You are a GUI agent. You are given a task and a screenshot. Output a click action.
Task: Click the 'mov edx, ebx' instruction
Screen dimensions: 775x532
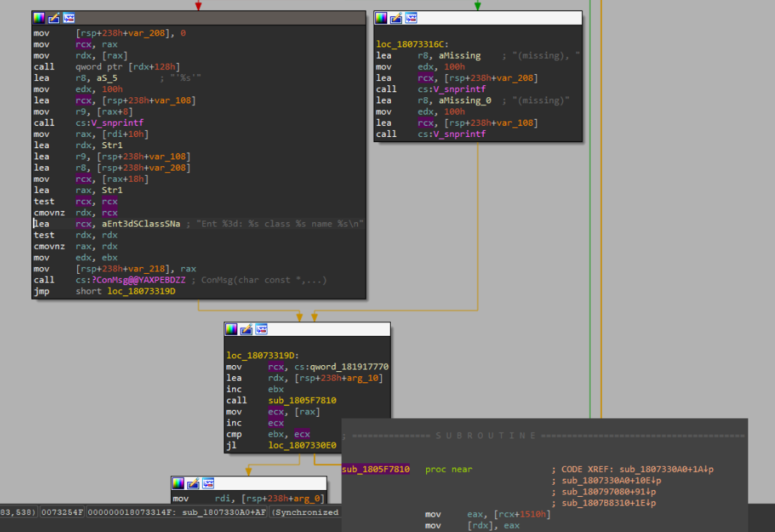tap(75, 258)
